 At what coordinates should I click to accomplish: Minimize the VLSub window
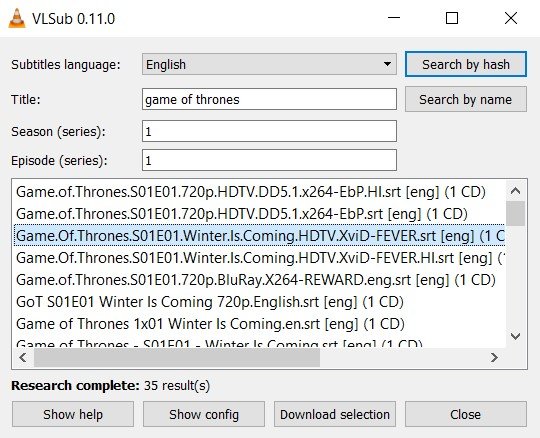394,18
